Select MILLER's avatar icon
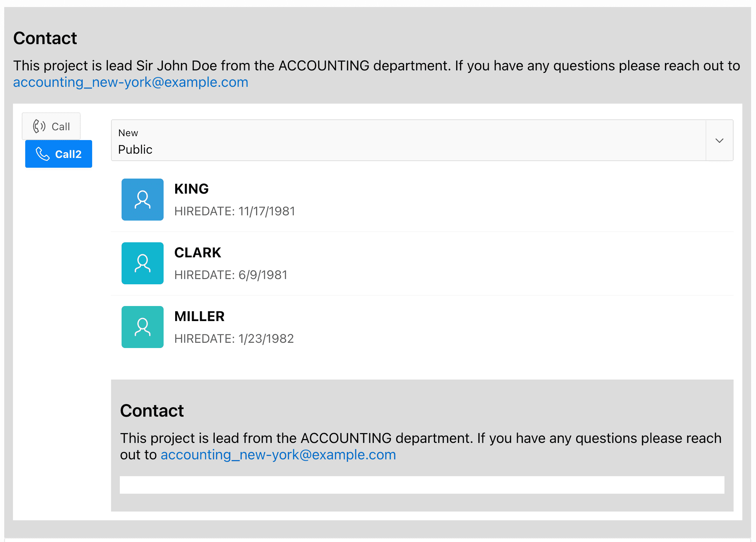The height and width of the screenshot is (542, 756). [x=142, y=327]
